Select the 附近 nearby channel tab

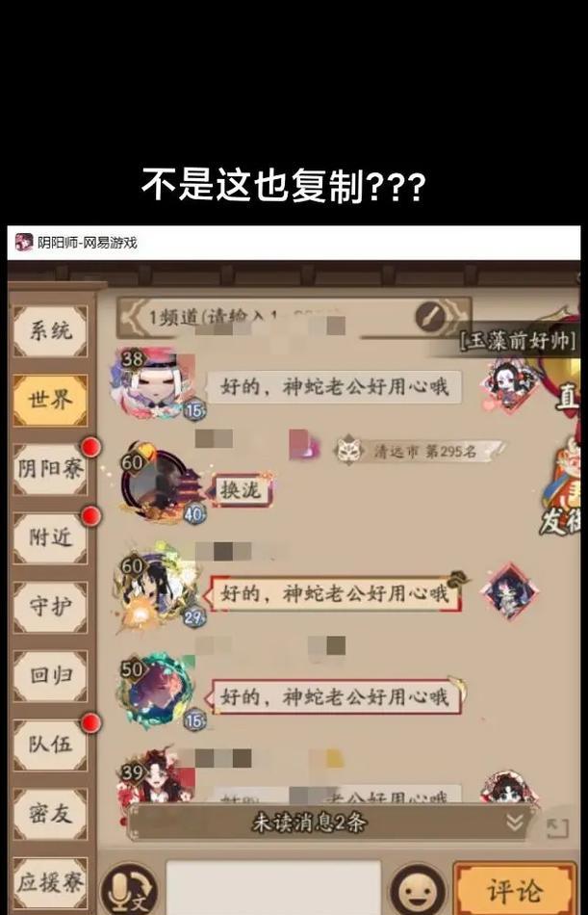click(51, 538)
